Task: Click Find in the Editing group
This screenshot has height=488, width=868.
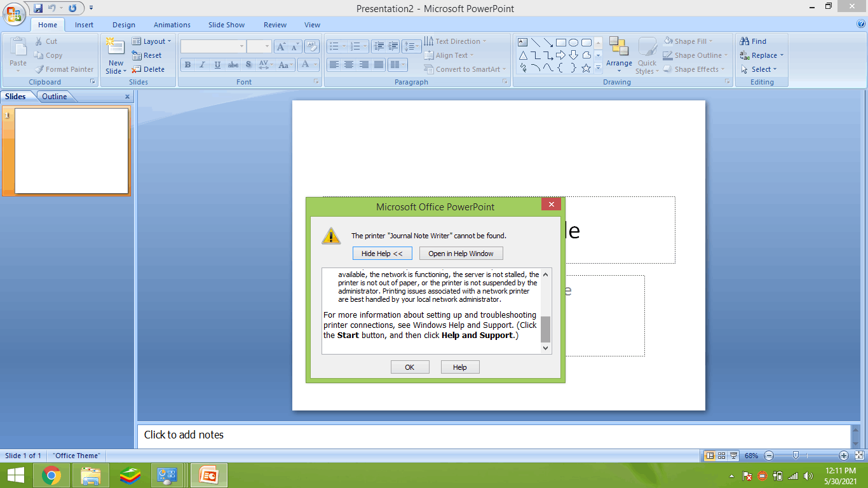Action: pos(754,41)
